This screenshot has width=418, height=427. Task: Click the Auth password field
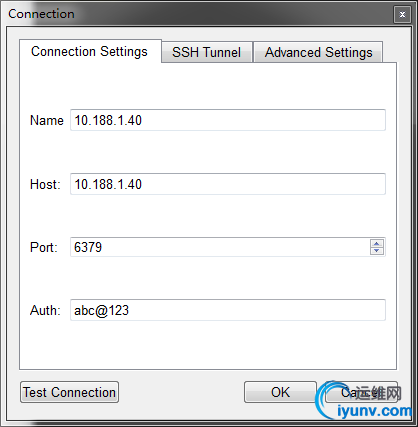[x=228, y=310]
